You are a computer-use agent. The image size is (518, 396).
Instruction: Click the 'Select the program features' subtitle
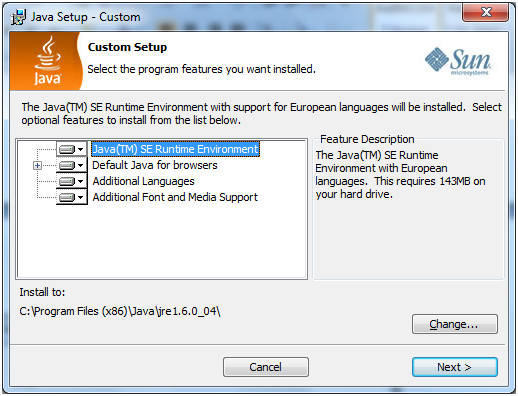(201, 69)
